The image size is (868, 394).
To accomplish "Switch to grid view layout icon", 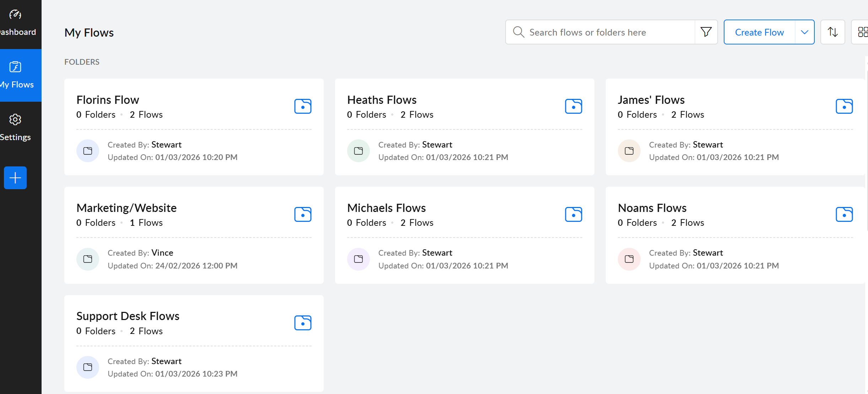I will [862, 32].
